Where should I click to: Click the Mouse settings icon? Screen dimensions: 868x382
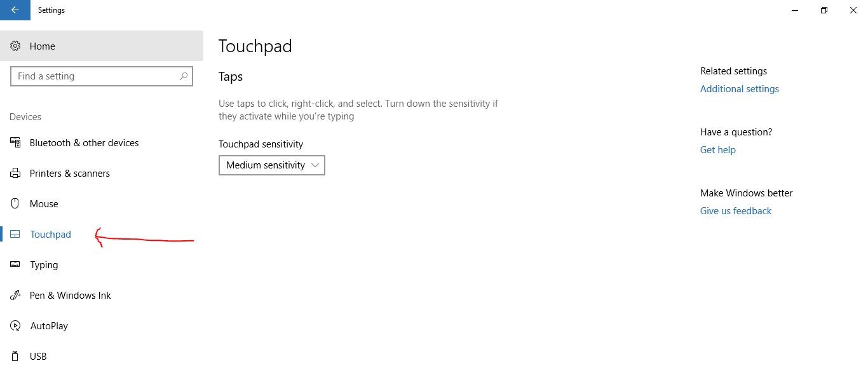[15, 203]
